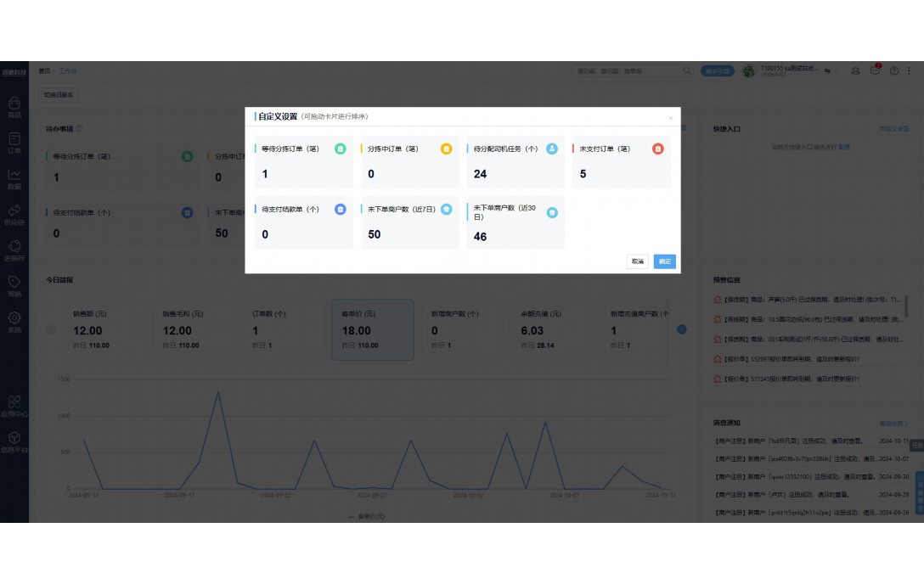Click the red icon on 未支付订单 card

(658, 149)
